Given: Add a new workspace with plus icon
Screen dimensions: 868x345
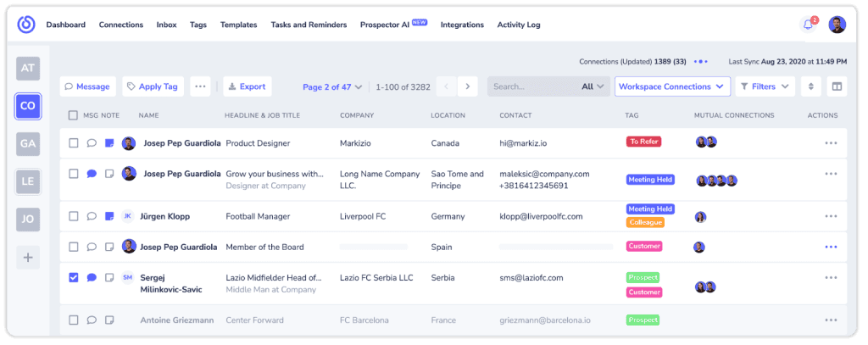Looking at the screenshot, I should tap(28, 258).
